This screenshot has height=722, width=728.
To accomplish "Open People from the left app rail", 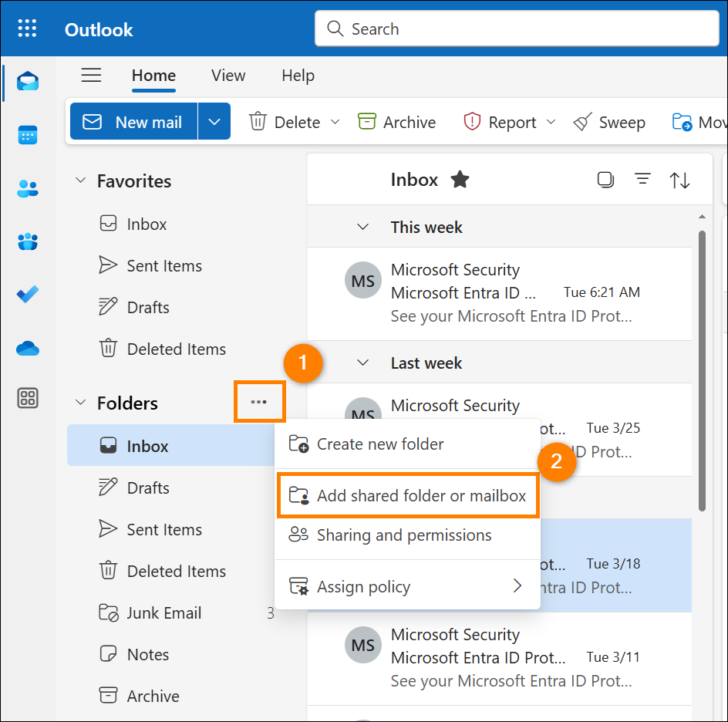I will (28, 188).
